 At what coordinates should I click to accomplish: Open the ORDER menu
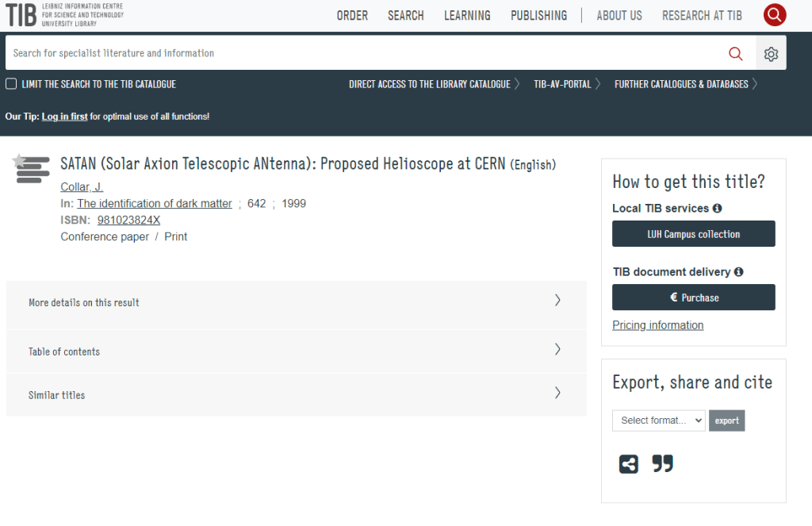pos(352,16)
